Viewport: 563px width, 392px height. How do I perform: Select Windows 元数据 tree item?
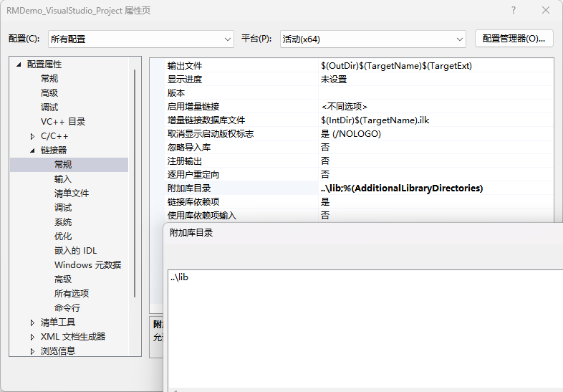87,265
